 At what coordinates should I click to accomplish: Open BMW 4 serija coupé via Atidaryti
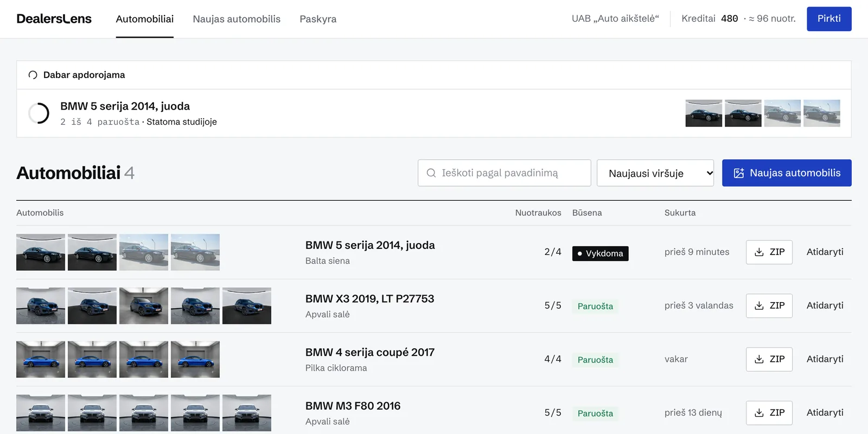coord(825,360)
